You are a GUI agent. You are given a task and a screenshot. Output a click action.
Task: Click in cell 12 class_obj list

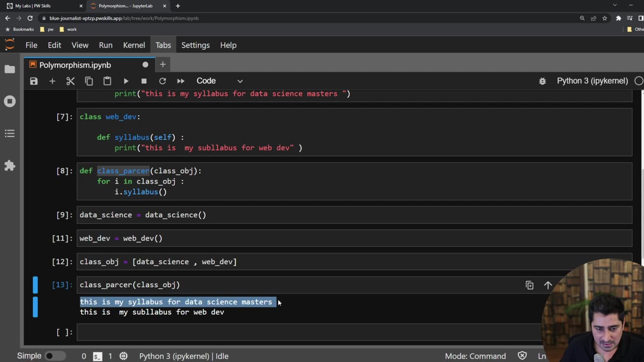pyautogui.click(x=354, y=261)
